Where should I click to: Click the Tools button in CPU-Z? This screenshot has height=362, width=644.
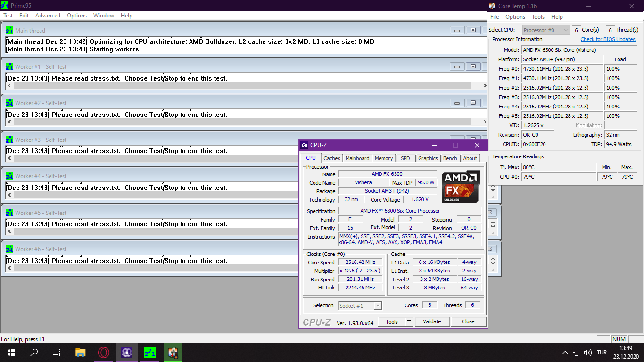click(x=392, y=321)
